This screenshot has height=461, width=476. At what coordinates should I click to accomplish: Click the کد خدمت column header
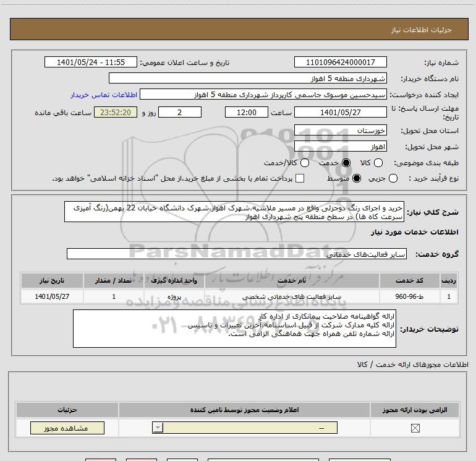click(409, 280)
